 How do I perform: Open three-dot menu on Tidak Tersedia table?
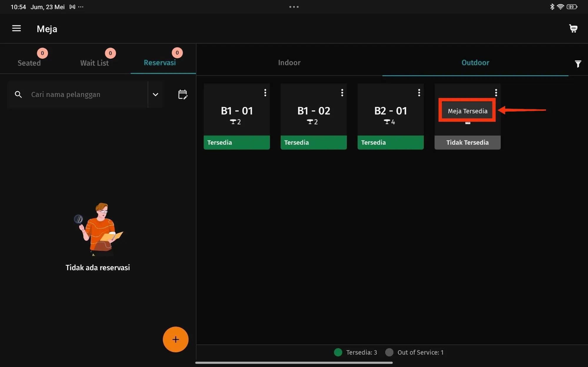[496, 93]
